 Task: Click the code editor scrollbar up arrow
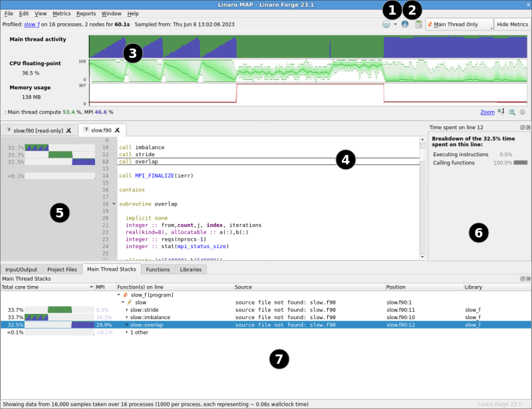tap(422, 140)
